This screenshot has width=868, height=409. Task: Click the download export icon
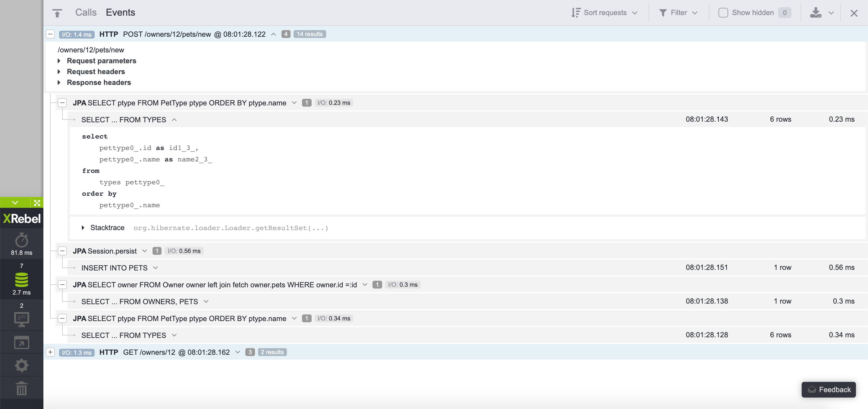click(x=816, y=13)
